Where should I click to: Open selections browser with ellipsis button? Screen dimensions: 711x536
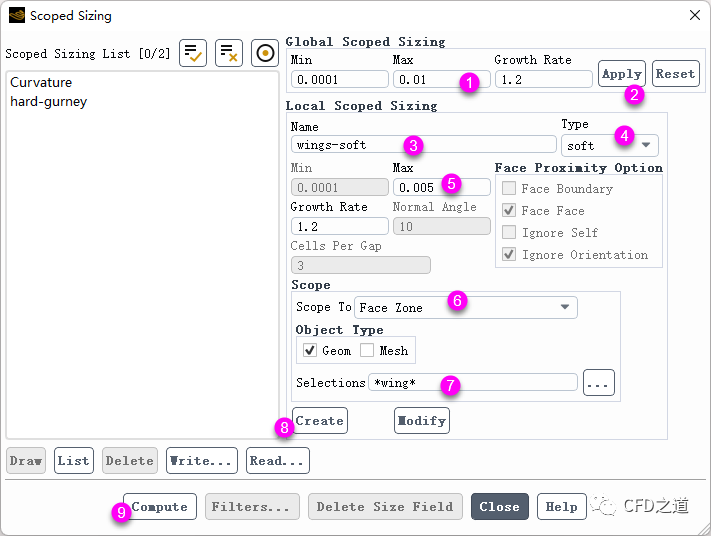click(599, 382)
